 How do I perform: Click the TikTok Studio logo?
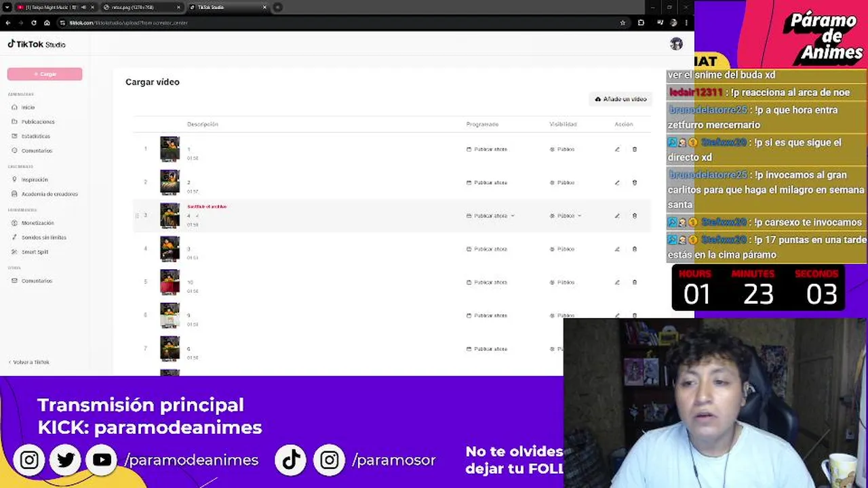(x=37, y=44)
